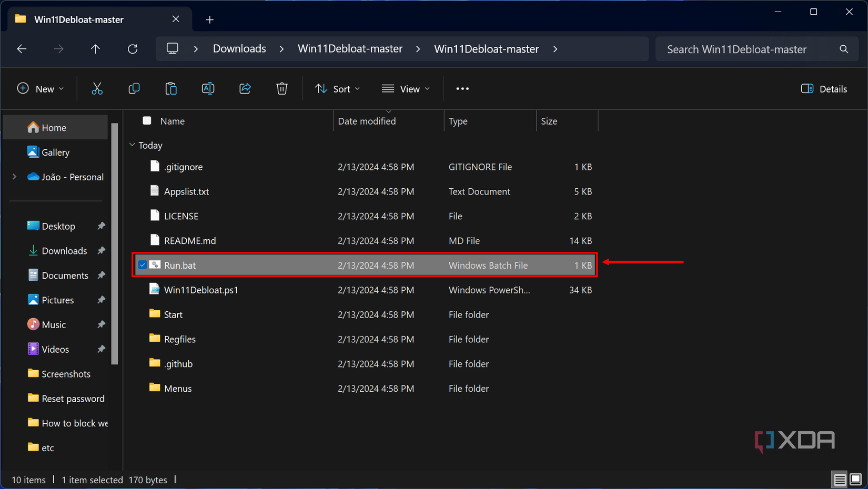
Task: Go up one folder level
Action: point(95,49)
